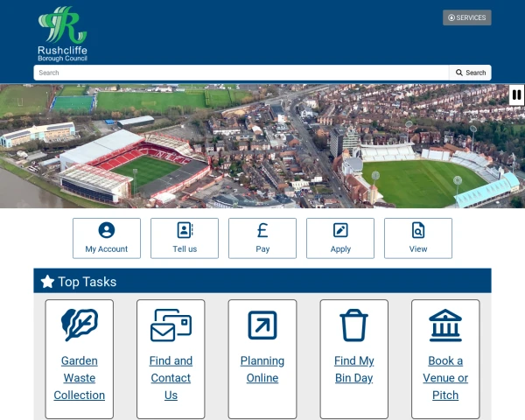Click the Top Tasks star icon
The height and width of the screenshot is (420, 525).
point(47,282)
